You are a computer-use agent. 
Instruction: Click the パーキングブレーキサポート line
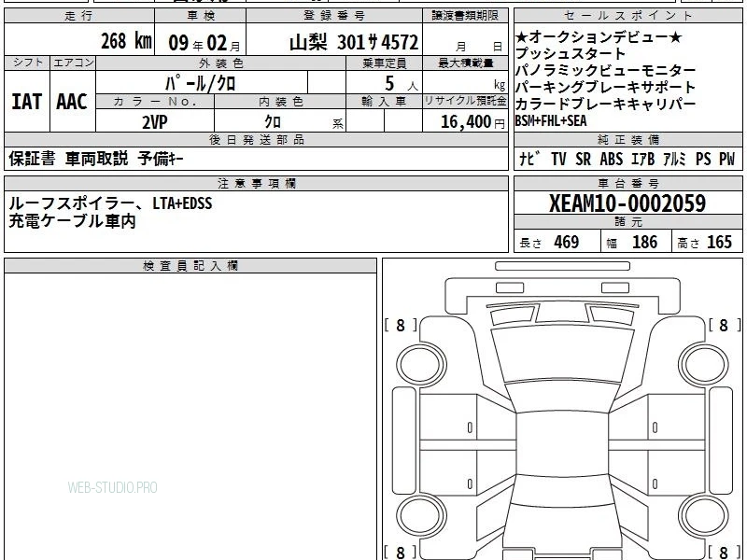pos(605,87)
